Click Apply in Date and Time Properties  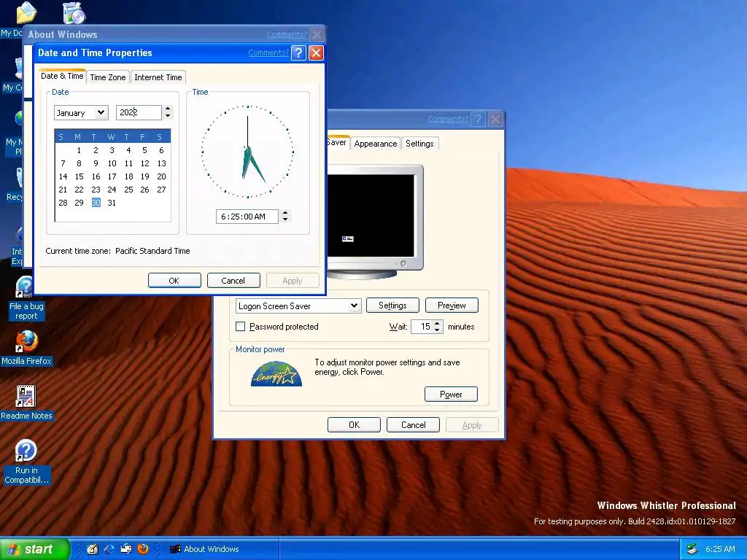click(x=293, y=281)
